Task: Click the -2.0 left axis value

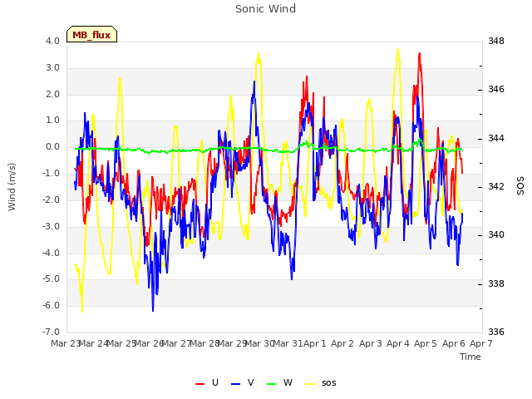Action: [51, 199]
